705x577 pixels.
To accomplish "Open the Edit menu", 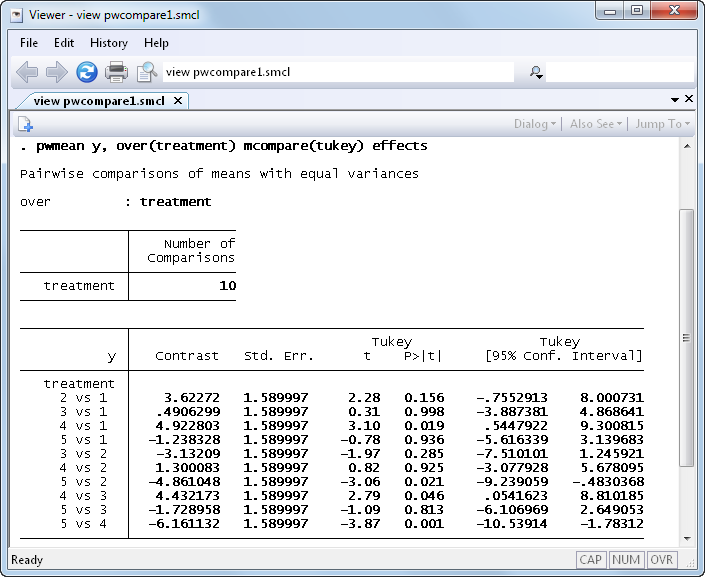I will click(x=64, y=43).
